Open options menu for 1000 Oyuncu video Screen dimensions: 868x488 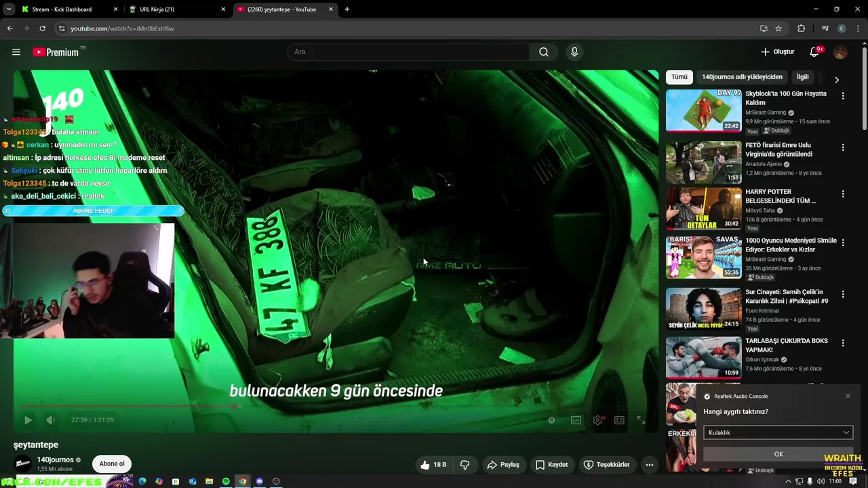843,243
